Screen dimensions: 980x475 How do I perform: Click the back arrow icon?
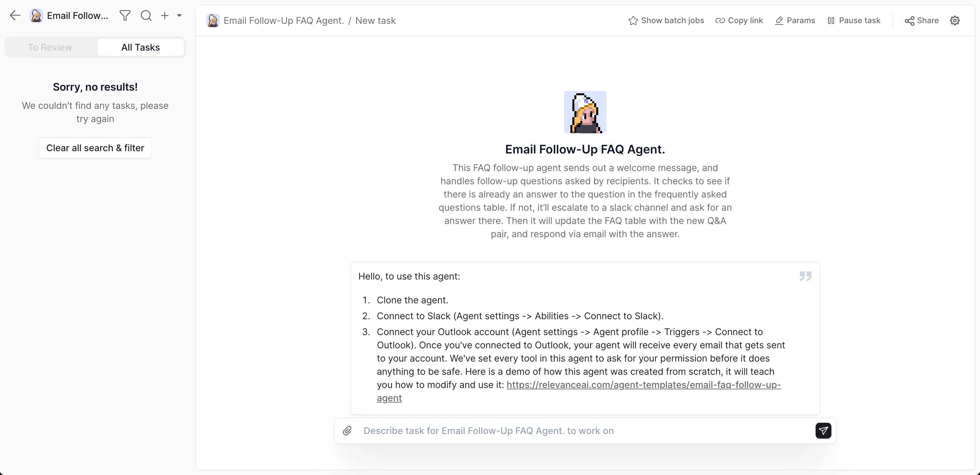pyautogui.click(x=15, y=16)
